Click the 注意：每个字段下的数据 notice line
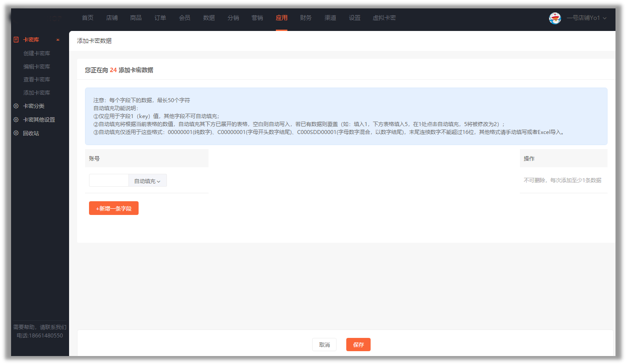 (x=142, y=100)
